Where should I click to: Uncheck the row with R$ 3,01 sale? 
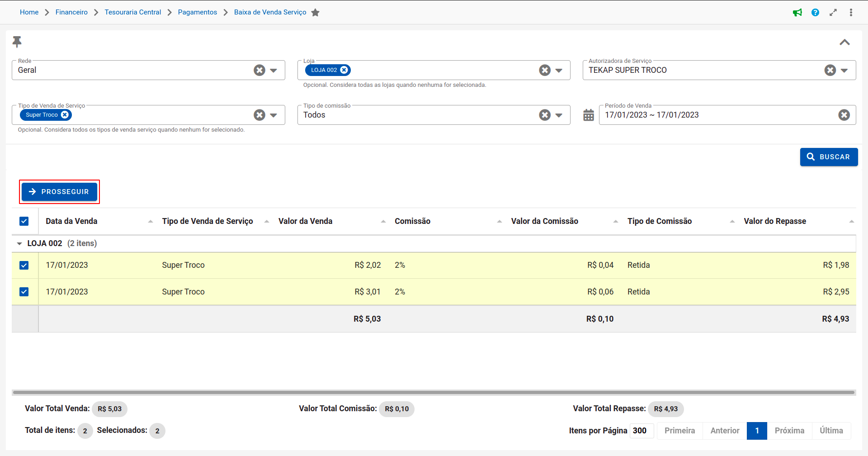[x=24, y=292]
